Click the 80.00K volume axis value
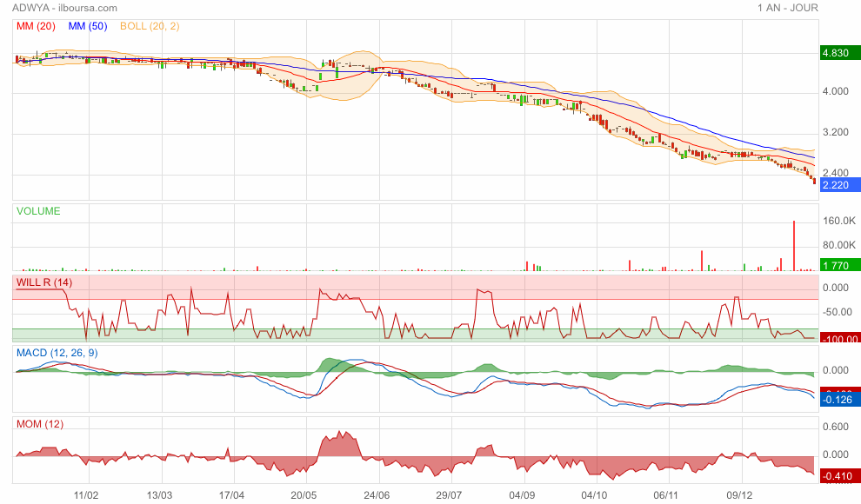Screen dimensions: 861x504 [x=839, y=245]
